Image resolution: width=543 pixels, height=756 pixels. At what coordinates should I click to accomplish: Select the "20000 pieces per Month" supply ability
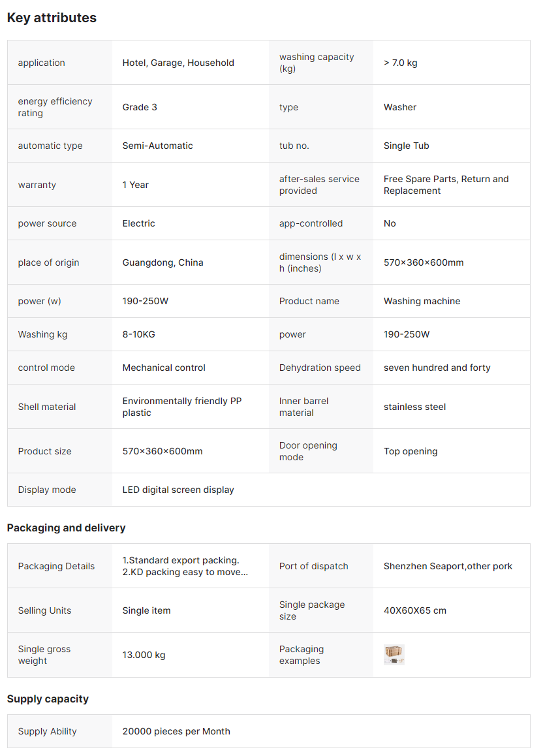pos(176,731)
